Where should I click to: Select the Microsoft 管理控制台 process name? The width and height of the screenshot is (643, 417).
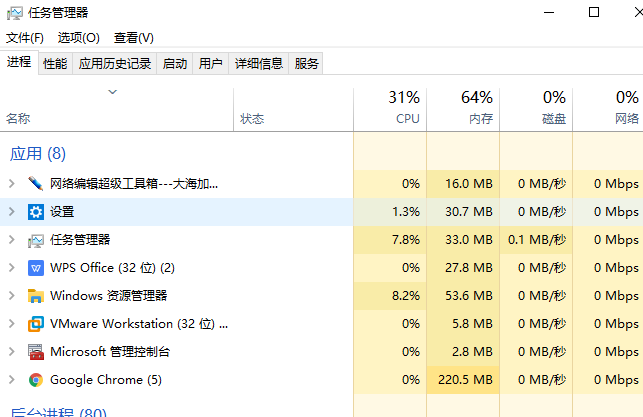pyautogui.click(x=110, y=351)
